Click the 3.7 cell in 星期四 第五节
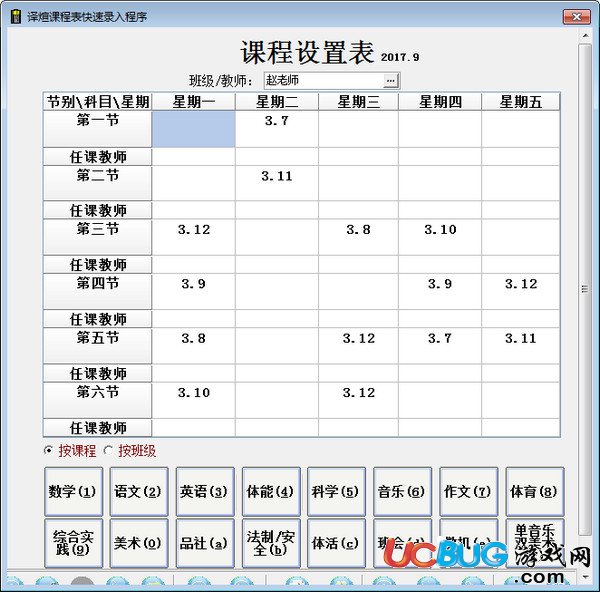This screenshot has width=600, height=592. point(440,346)
